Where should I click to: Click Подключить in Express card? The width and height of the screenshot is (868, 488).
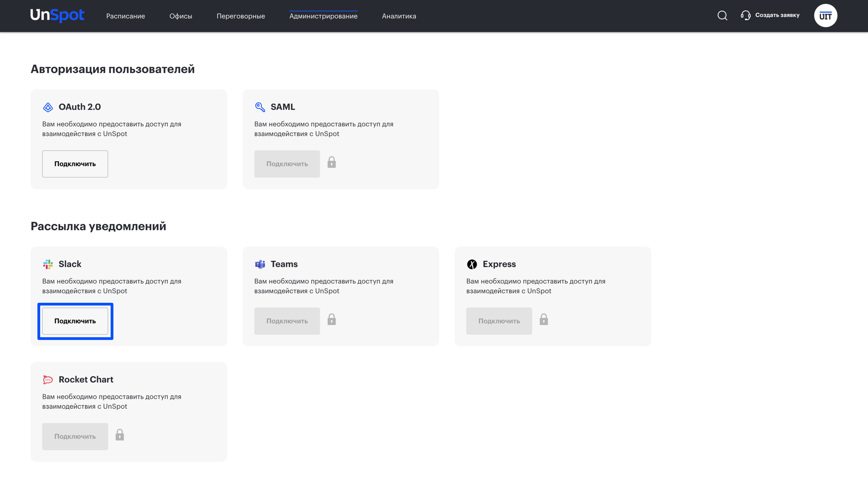pyautogui.click(x=499, y=321)
